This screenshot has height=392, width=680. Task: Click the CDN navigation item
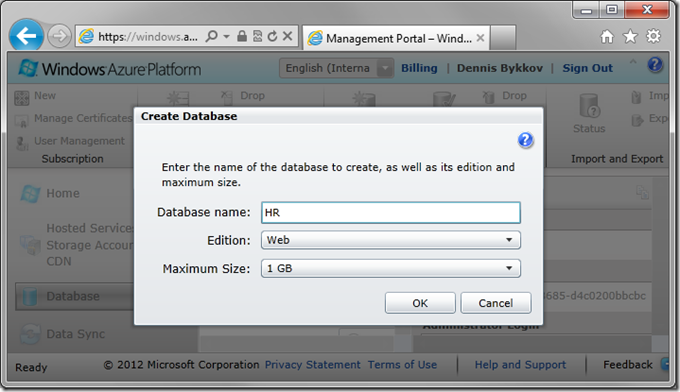59,261
